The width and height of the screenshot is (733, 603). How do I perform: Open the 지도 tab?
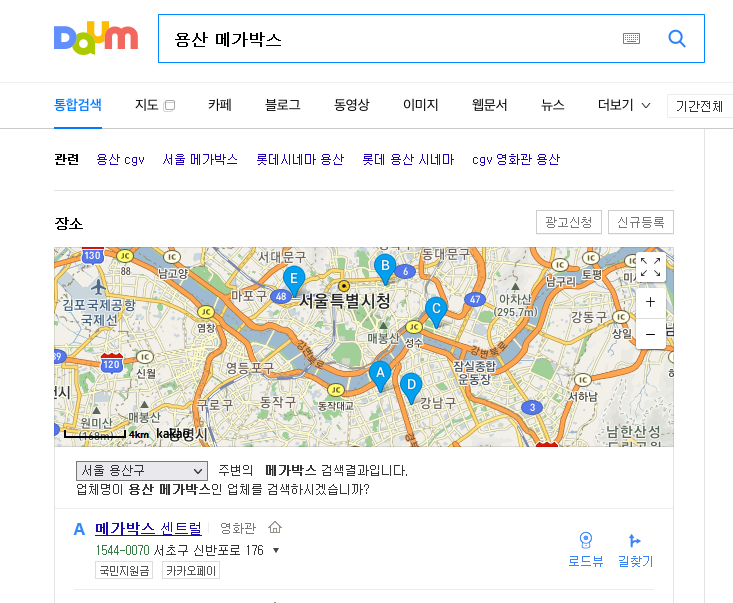click(146, 105)
